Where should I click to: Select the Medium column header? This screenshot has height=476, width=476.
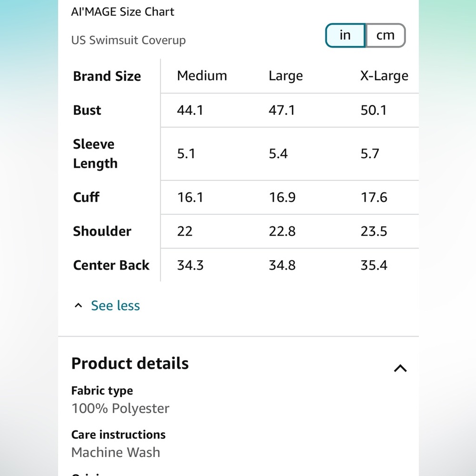(x=202, y=76)
